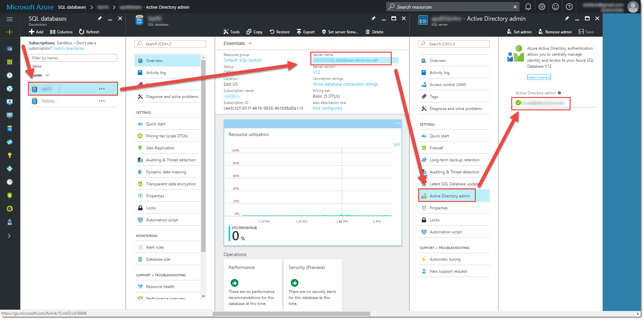Click the yellow key icon in sidebar
The image size is (644, 320).
(10, 155)
